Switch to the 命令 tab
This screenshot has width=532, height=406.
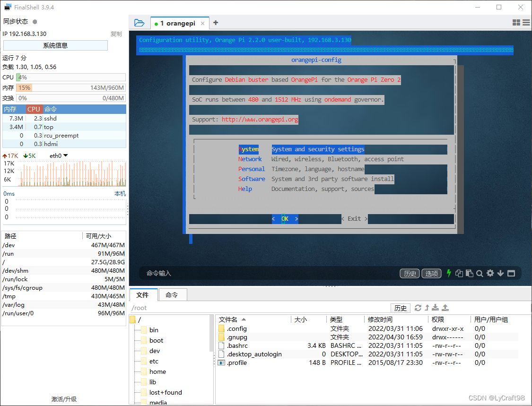coord(172,295)
